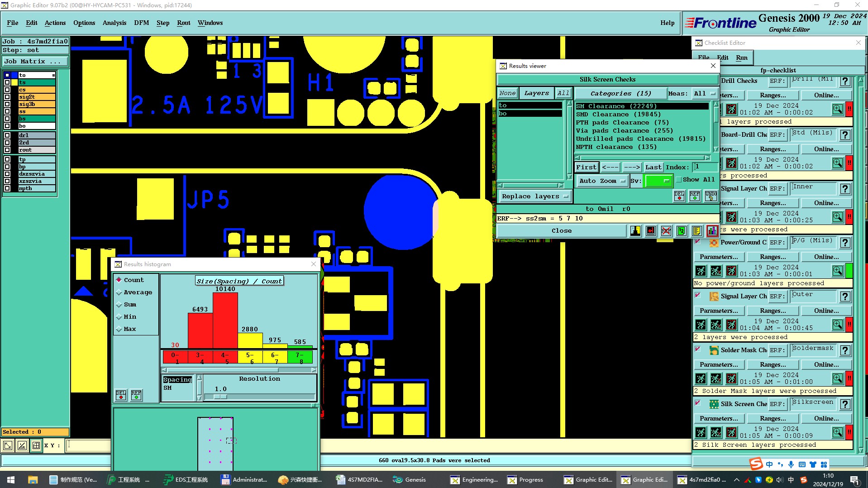868x488 pixels.
Task: Click magnifier icon in Drill Checks row
Action: (838, 109)
